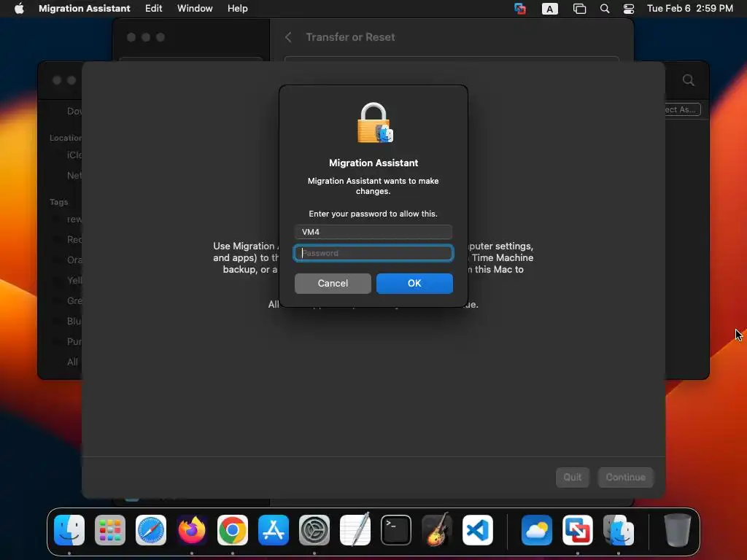Click the lock icon in the dialog
The width and height of the screenshot is (747, 560).
click(375, 122)
